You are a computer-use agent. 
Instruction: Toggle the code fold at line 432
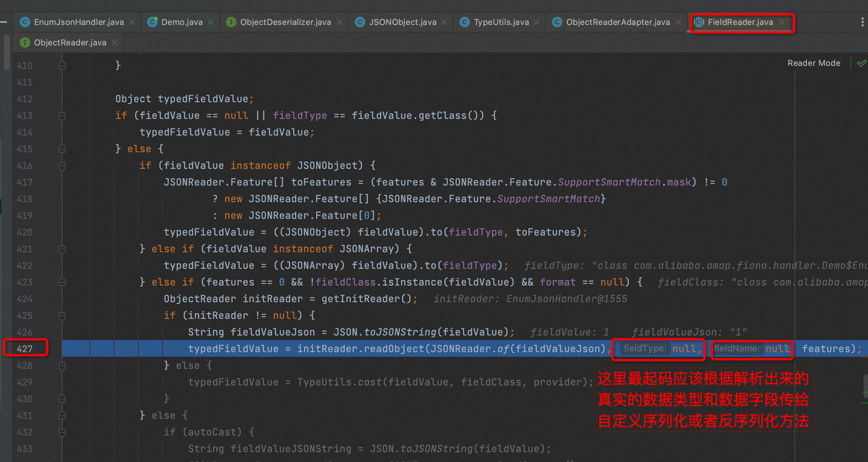point(62,432)
